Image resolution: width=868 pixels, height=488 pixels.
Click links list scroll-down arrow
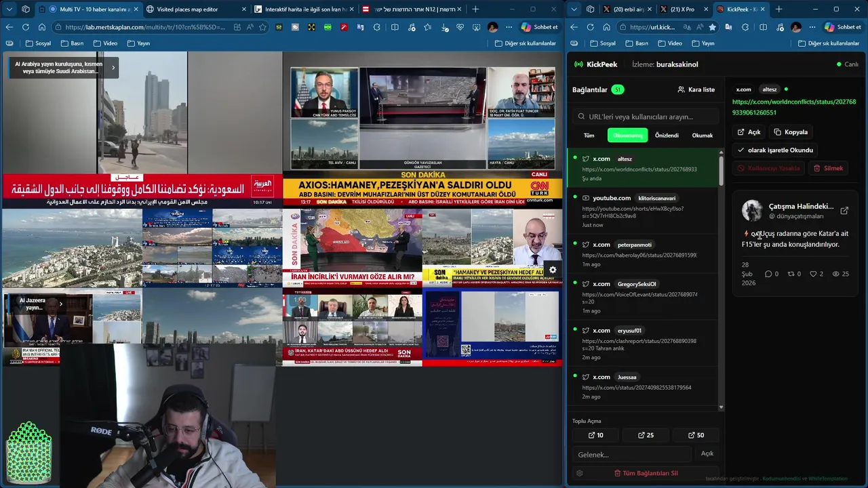pyautogui.click(x=721, y=407)
